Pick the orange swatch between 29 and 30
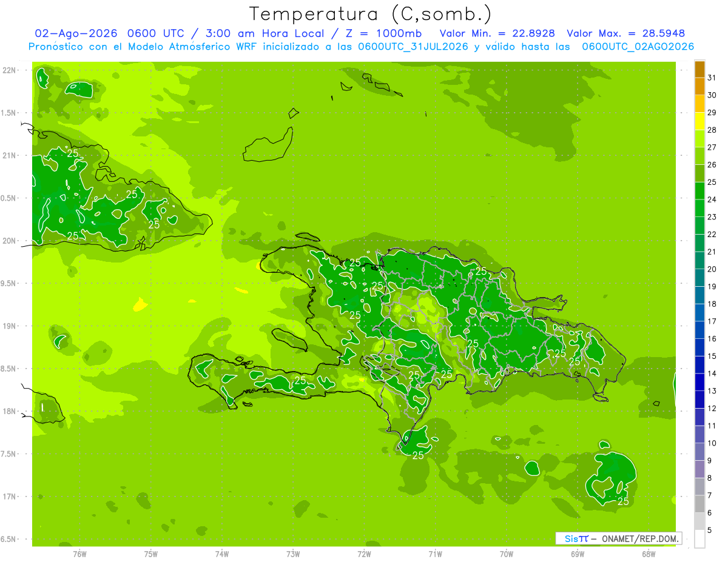This screenshot has width=728, height=562. 699,104
